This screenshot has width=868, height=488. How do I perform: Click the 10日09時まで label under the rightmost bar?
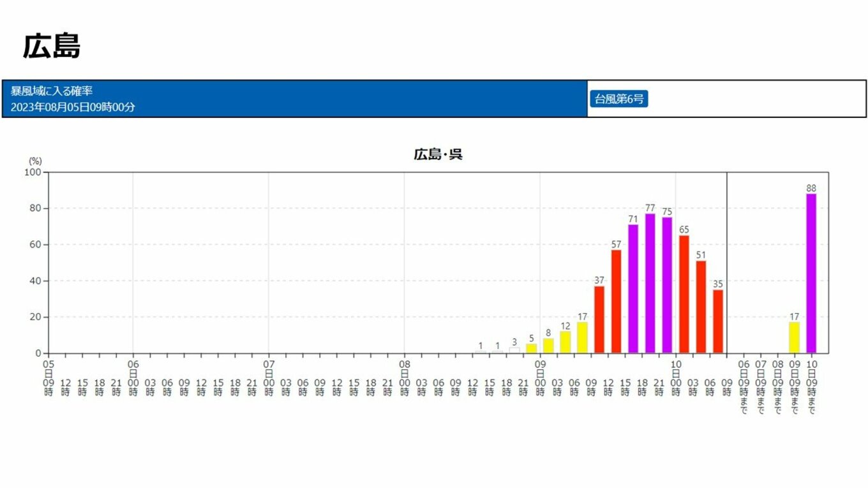tap(811, 387)
